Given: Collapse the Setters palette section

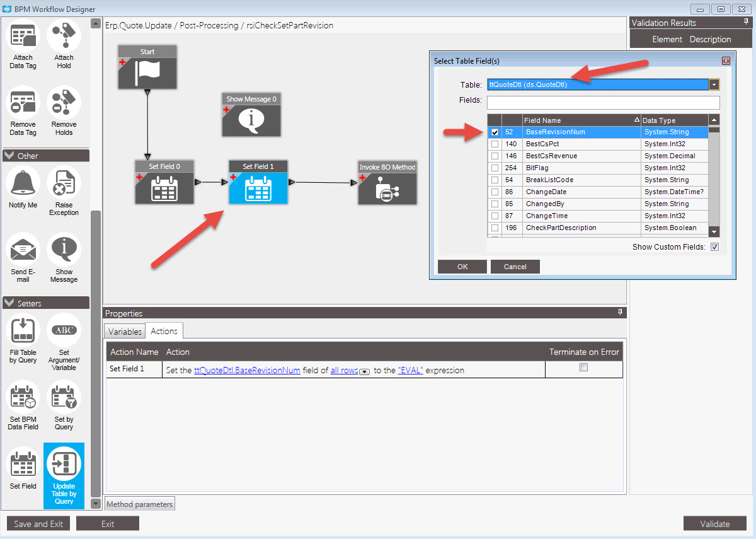Looking at the screenshot, I should click(9, 303).
